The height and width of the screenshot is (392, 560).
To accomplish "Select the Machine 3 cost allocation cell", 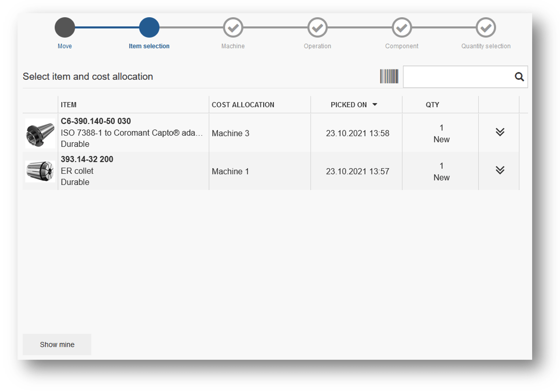I will (x=231, y=133).
